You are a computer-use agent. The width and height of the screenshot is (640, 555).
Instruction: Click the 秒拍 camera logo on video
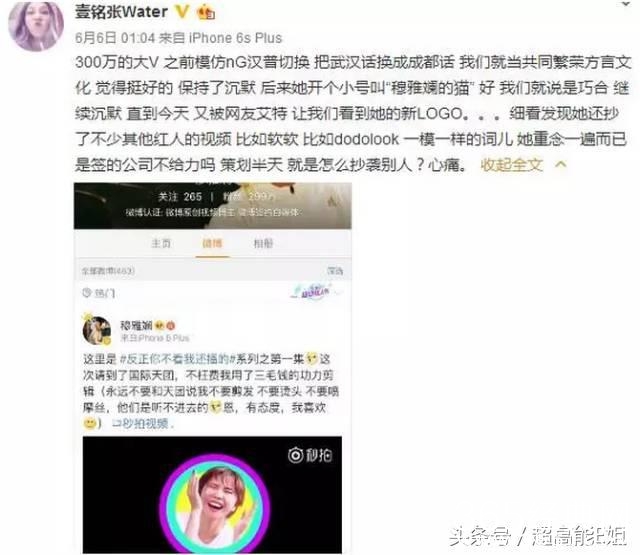point(310,455)
